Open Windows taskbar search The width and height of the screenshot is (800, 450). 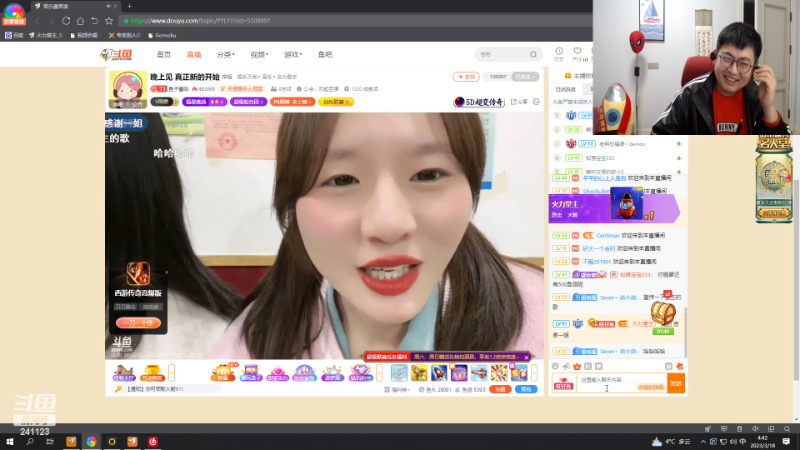tap(30, 441)
